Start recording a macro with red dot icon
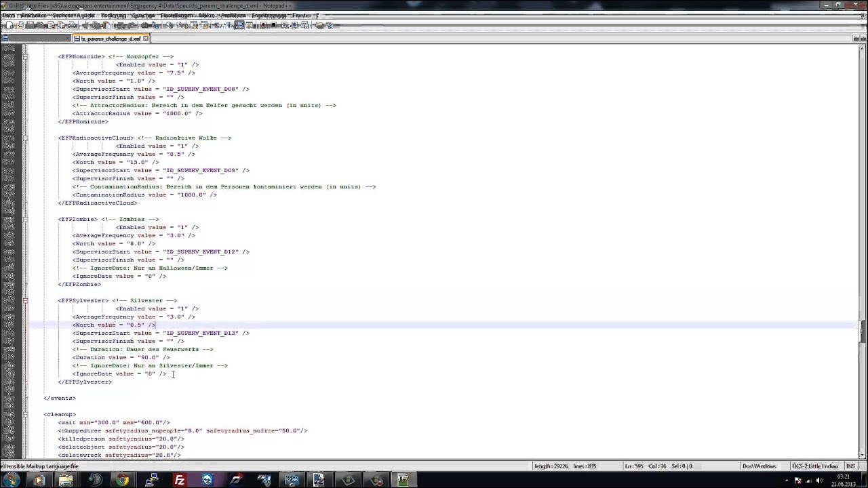The width and height of the screenshot is (868, 488). click(x=263, y=25)
